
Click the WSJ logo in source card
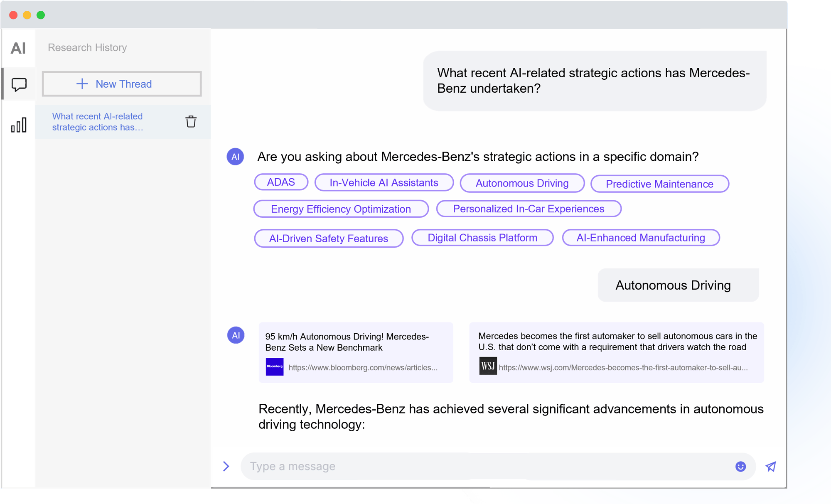pos(488,366)
